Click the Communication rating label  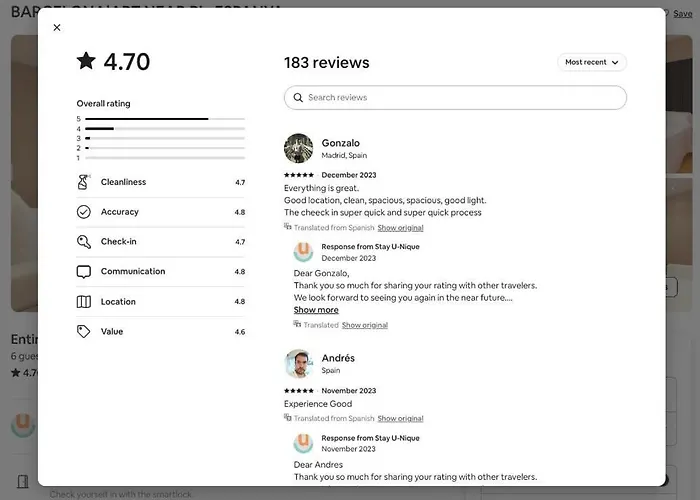point(133,271)
